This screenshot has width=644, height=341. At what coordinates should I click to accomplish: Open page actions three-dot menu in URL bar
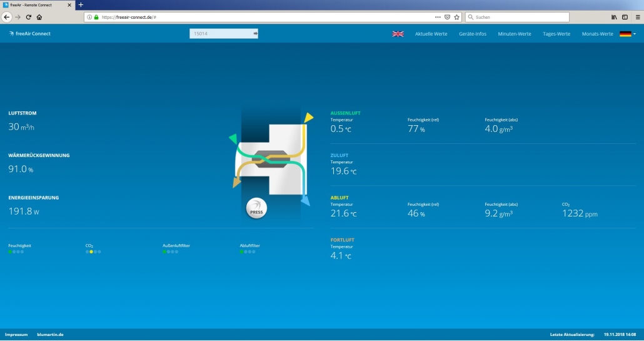click(438, 18)
